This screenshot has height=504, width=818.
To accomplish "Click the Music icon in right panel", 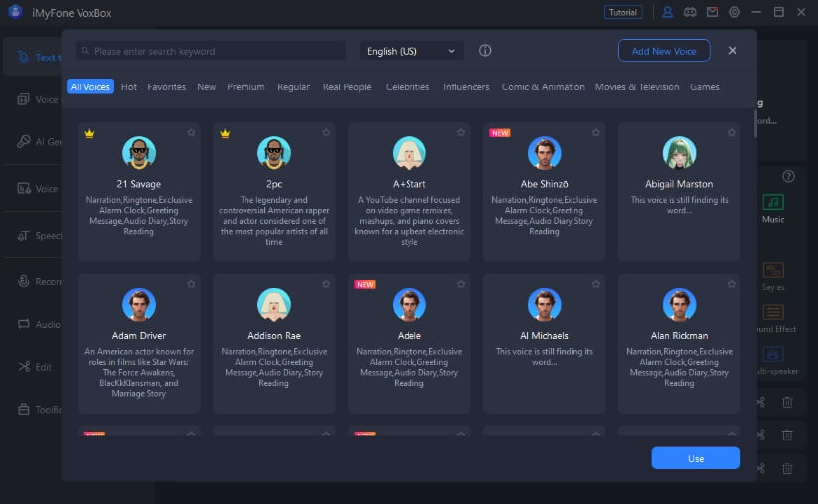I will [773, 202].
